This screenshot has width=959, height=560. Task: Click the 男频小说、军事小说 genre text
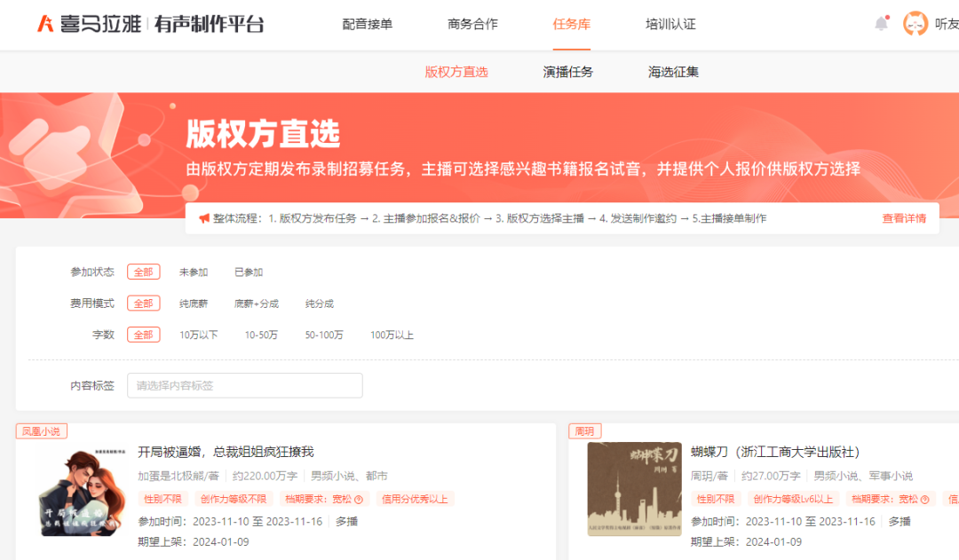(x=863, y=477)
